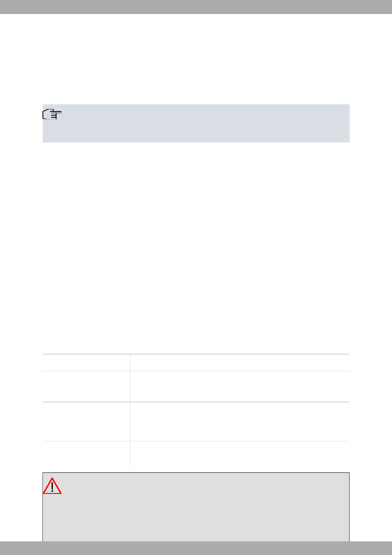Select the first table row's narrow left cell
This screenshot has width=392, height=555.
tap(86, 363)
